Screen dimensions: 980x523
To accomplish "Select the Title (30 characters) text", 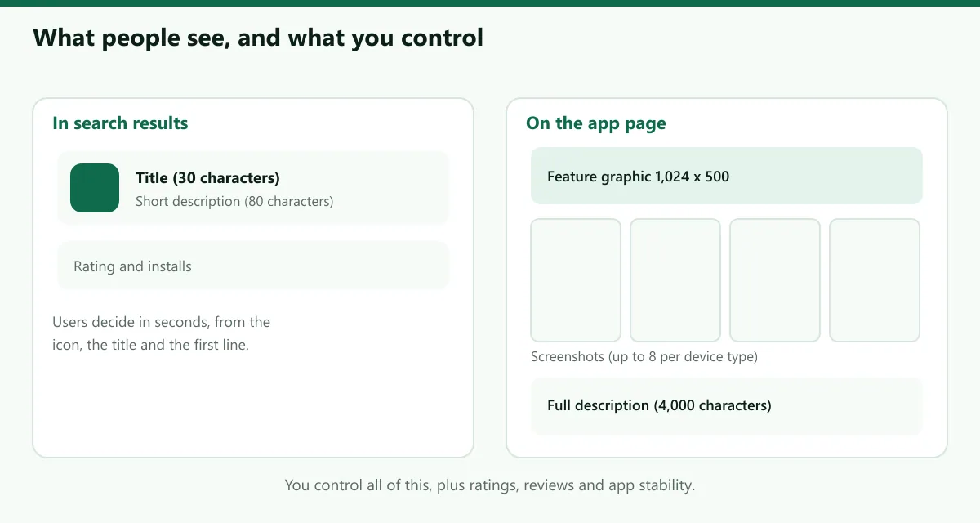I will [x=207, y=177].
